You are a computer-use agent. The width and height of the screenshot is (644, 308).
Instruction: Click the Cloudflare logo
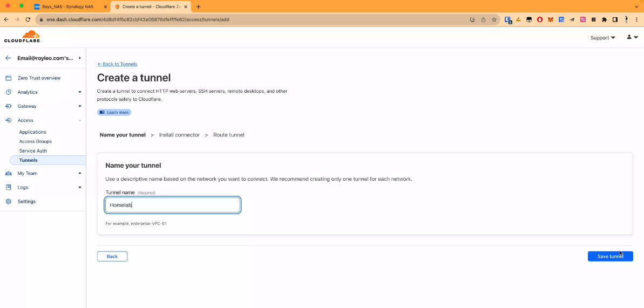click(22, 37)
